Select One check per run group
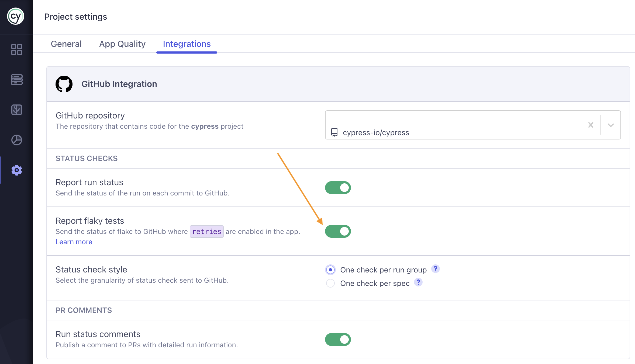 pyautogui.click(x=330, y=270)
